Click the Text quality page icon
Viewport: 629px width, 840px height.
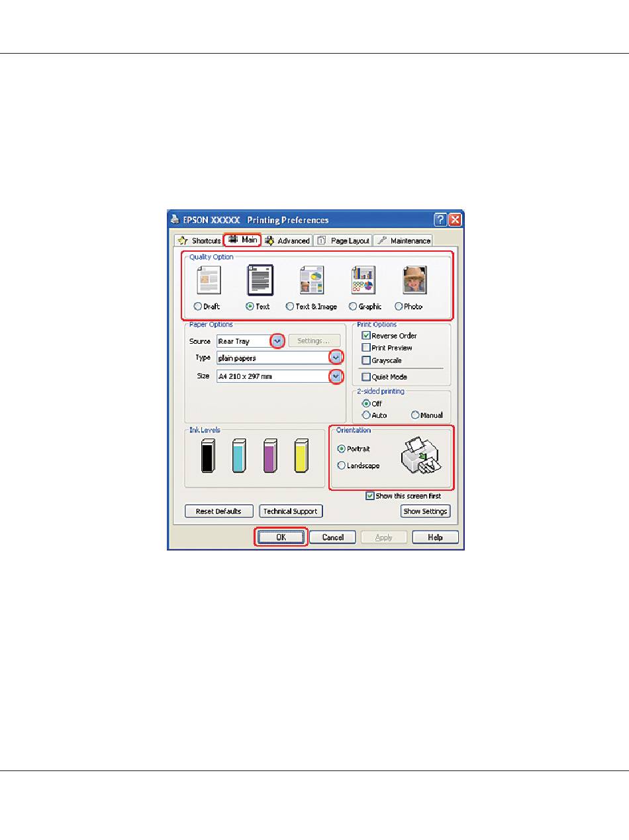click(260, 280)
